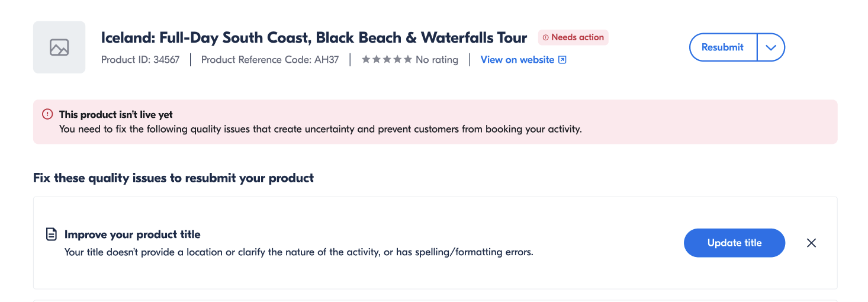This screenshot has width=868, height=302.
Task: Click the This product isn't live yet message
Action: point(116,115)
